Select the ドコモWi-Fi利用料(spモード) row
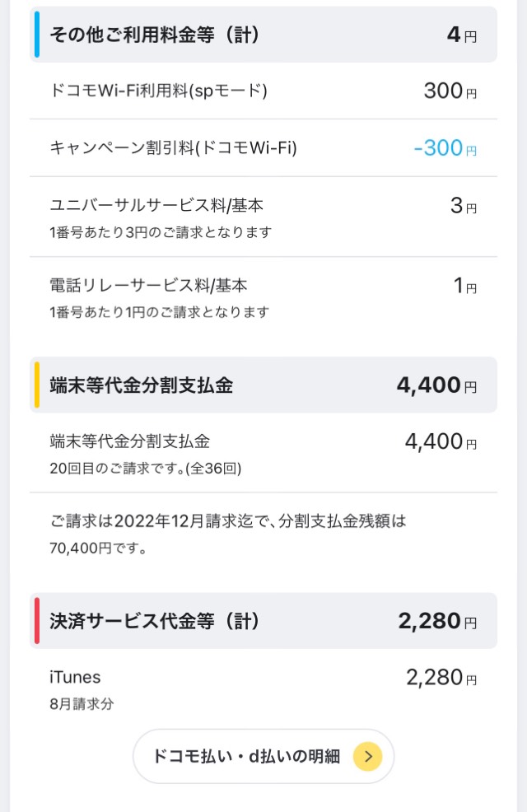 pyautogui.click(x=263, y=91)
